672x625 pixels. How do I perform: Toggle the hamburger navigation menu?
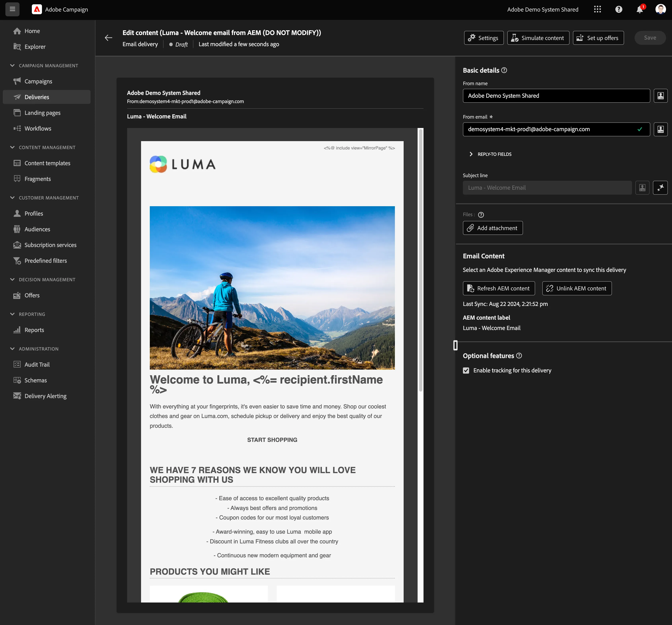point(13,9)
